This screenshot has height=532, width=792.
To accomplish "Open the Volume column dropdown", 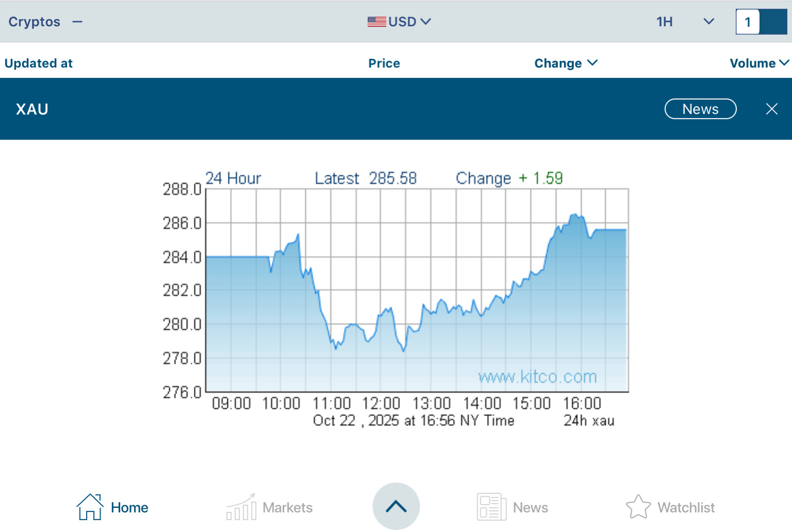I will 760,63.
